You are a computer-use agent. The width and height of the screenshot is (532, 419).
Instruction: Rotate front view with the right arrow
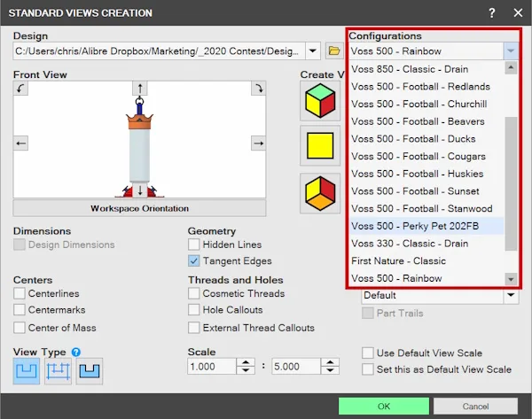[259, 143]
